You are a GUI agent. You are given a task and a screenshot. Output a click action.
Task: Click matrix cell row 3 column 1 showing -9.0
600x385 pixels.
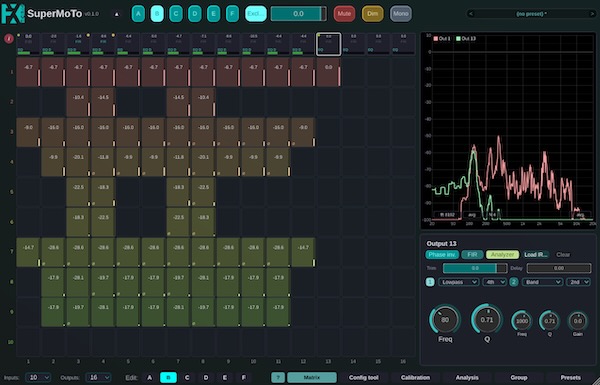[28, 132]
